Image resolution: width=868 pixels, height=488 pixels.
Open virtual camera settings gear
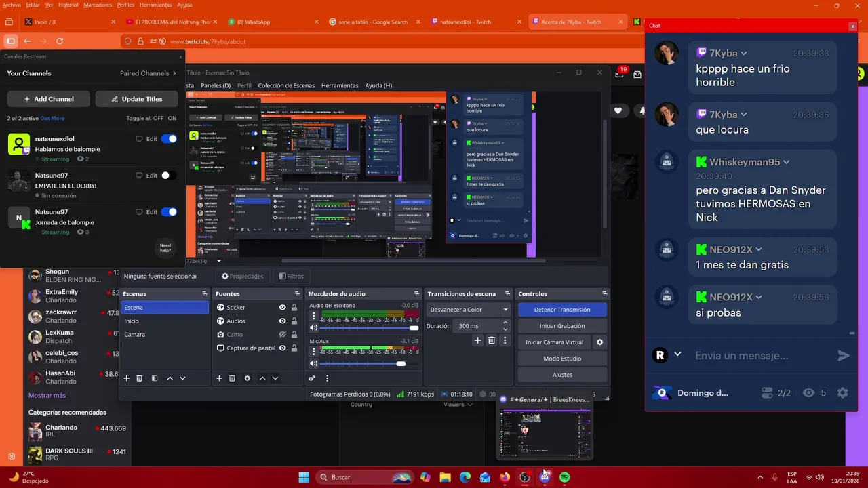click(599, 342)
